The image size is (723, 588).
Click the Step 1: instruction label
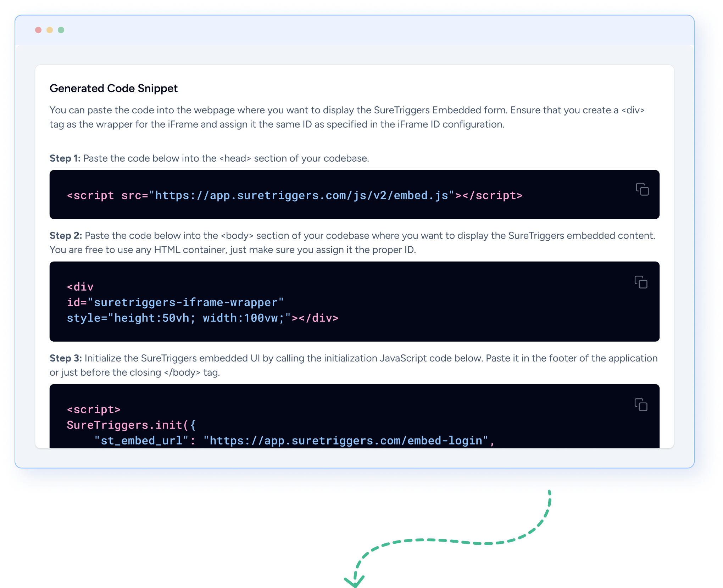[x=65, y=158]
